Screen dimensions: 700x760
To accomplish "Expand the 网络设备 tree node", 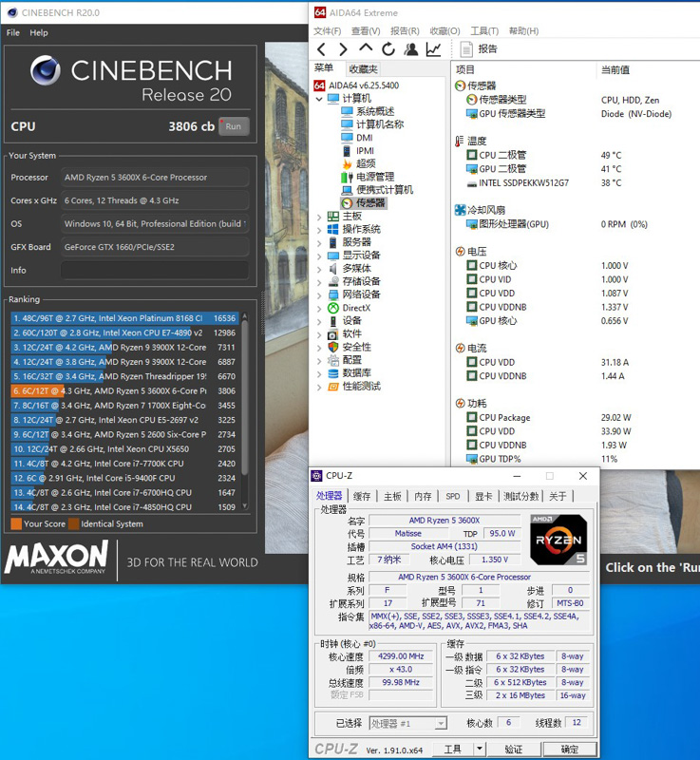I will click(319, 295).
